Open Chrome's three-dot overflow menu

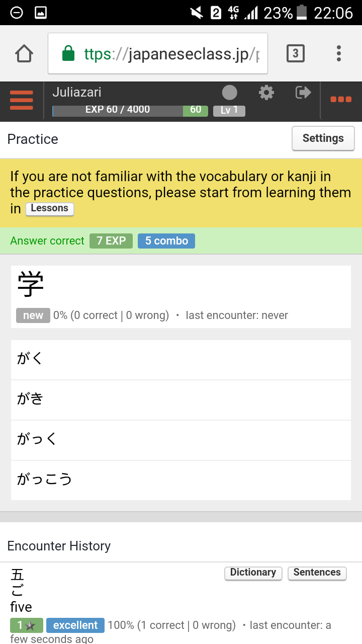339,53
